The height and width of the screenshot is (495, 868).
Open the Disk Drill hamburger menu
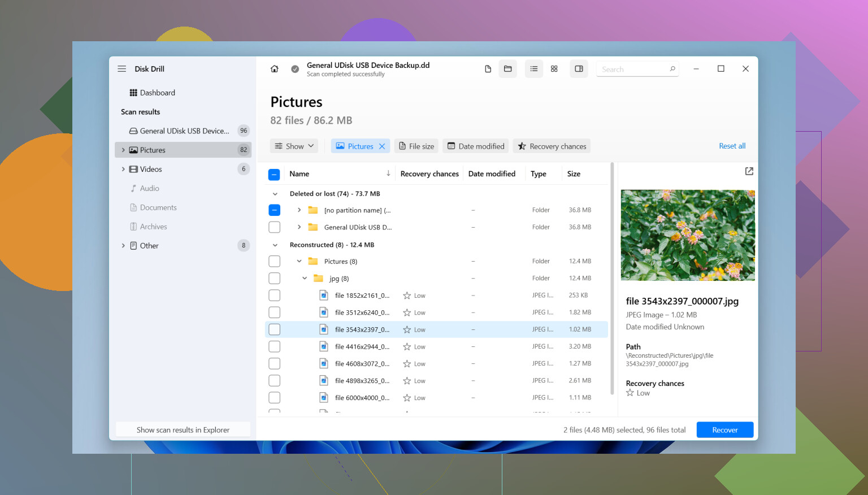tap(121, 69)
